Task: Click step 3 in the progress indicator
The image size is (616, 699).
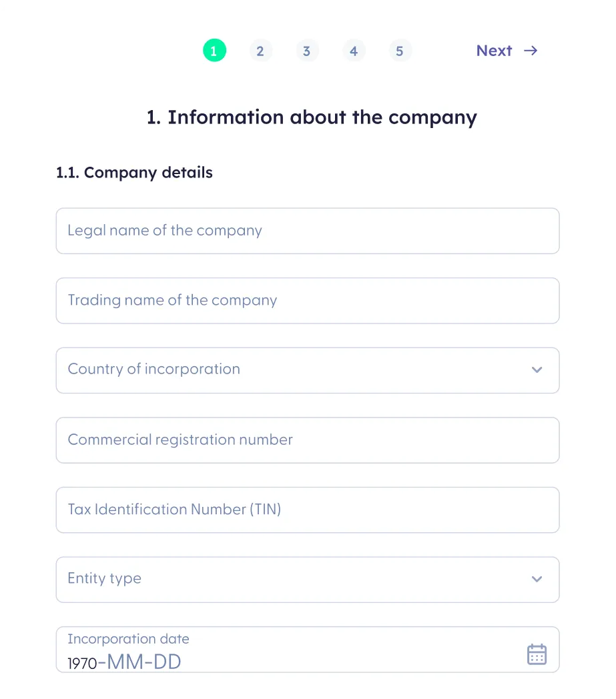Action: pyautogui.click(x=307, y=50)
